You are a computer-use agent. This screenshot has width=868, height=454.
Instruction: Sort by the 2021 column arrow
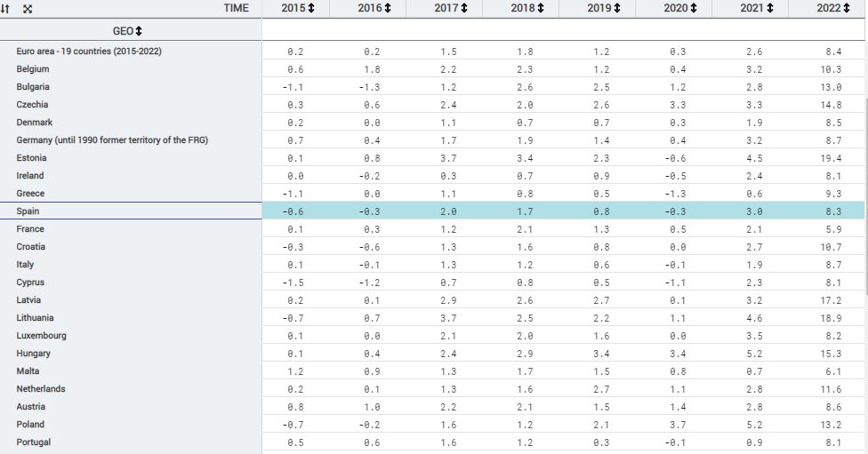(770, 9)
